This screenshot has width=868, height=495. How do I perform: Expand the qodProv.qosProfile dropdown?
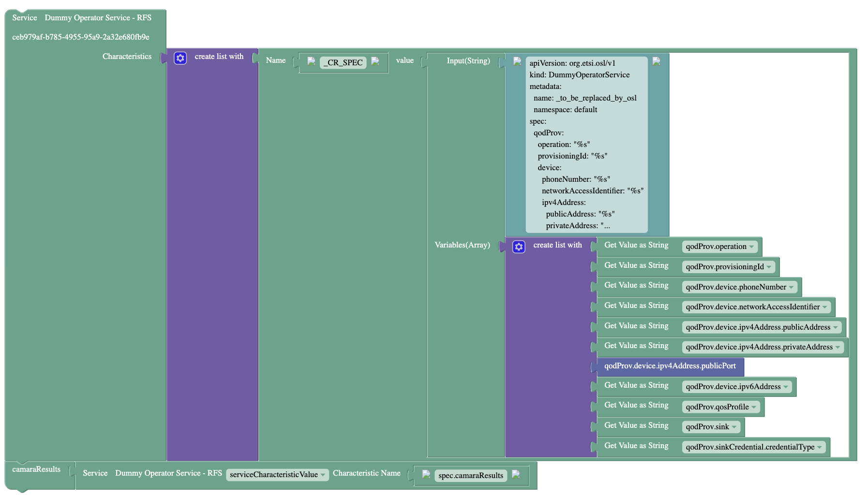(720, 407)
